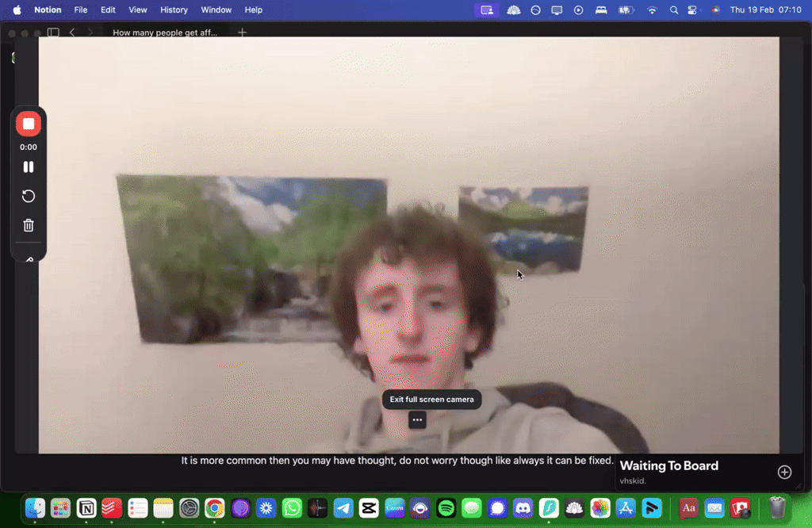Open Messages from the dock
This screenshot has width=812, height=528.
(472, 508)
